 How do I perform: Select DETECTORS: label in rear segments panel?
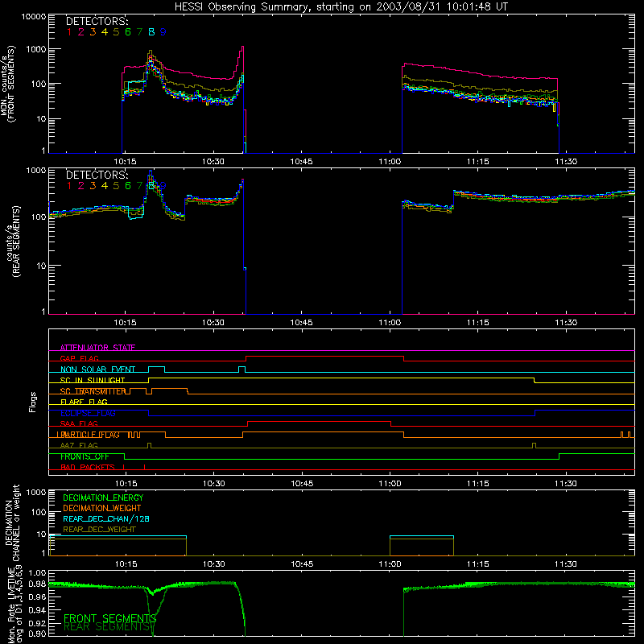(x=97, y=175)
